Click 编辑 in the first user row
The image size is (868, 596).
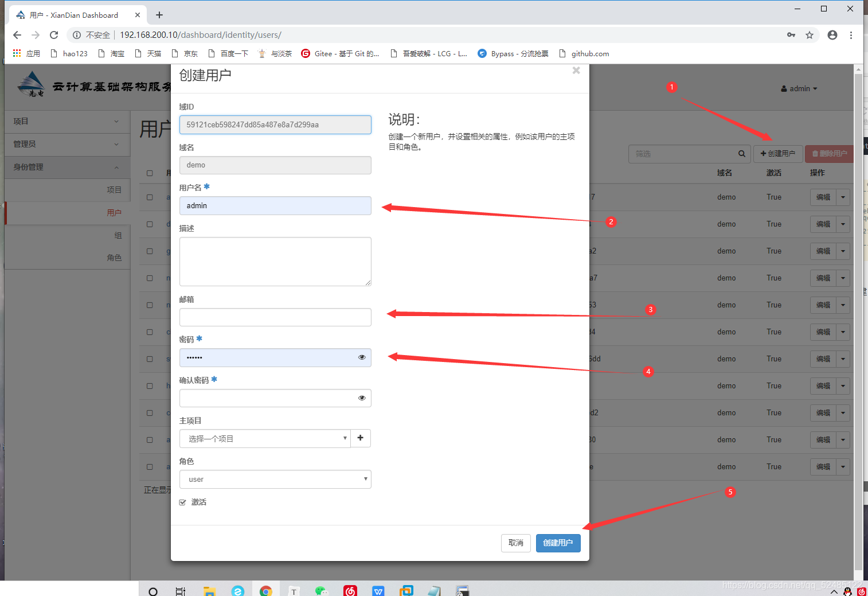point(823,197)
